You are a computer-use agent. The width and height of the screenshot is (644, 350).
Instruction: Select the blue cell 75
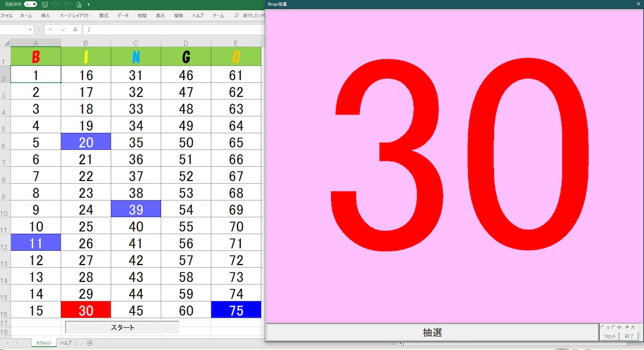click(236, 310)
